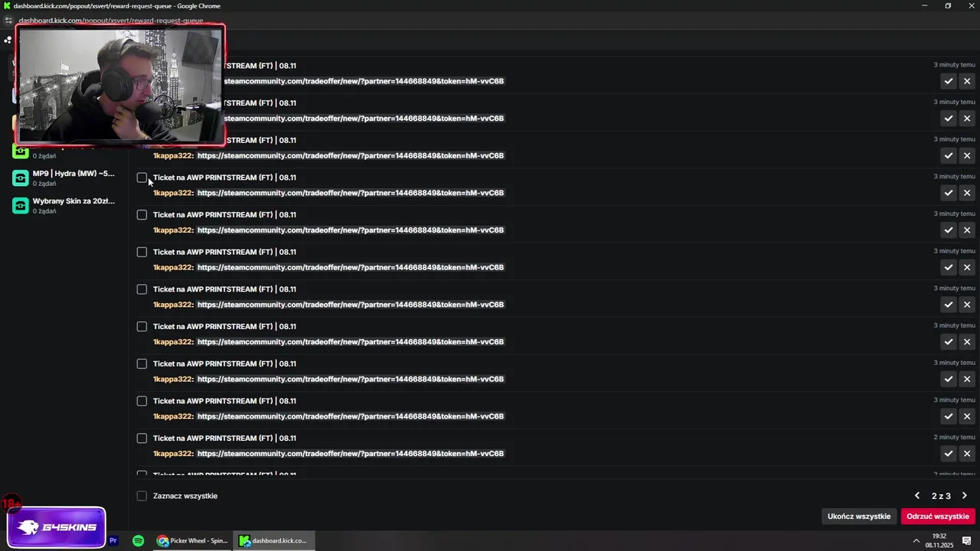Click '2 minuty temu' timestamp above approve button
Viewport: 980px width, 551px height.
954,438
